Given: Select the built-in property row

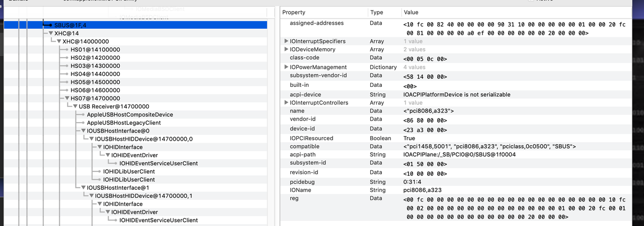Looking at the screenshot, I should pyautogui.click(x=455, y=85).
